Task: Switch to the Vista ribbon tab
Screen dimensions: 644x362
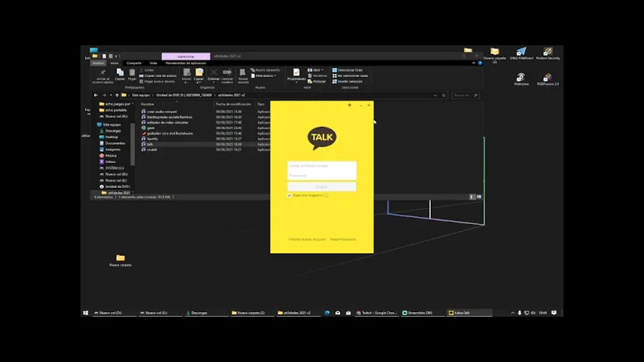Action: click(153, 63)
